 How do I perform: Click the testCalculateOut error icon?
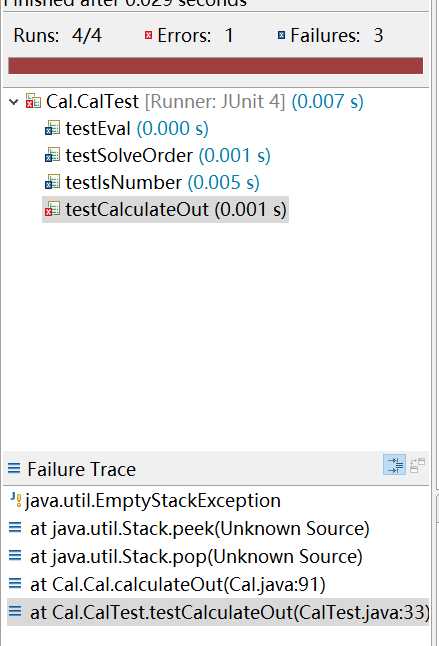tap(52, 210)
